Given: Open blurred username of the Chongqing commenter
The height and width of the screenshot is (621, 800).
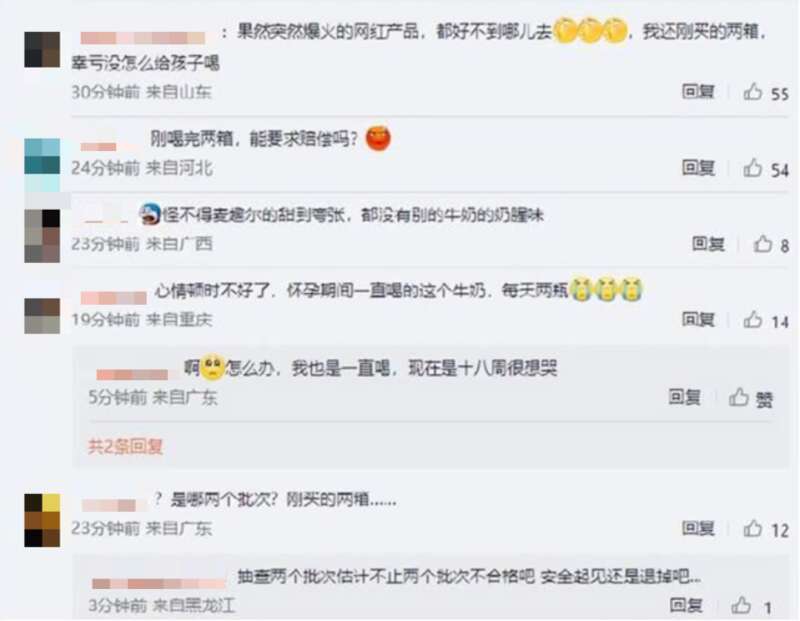Looking at the screenshot, I should click(114, 297).
